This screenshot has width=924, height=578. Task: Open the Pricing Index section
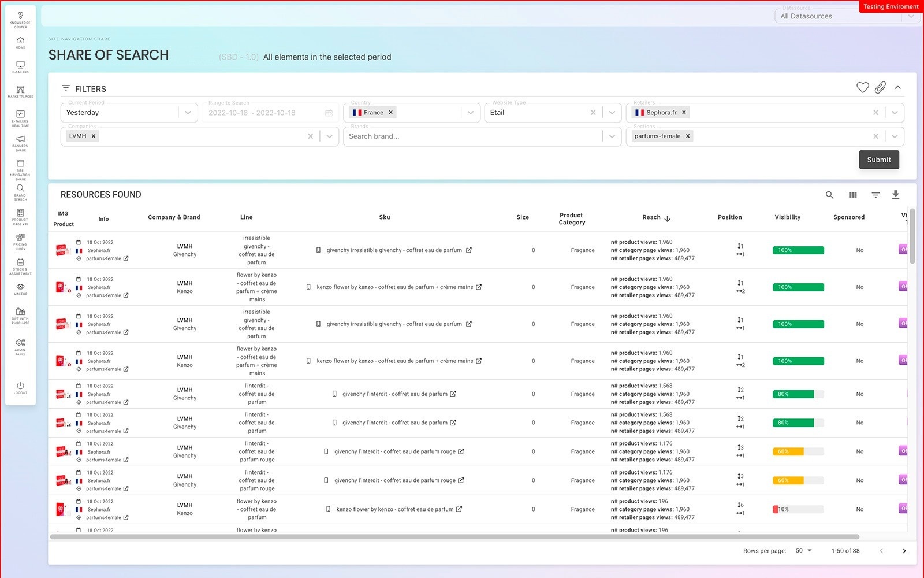pos(20,242)
